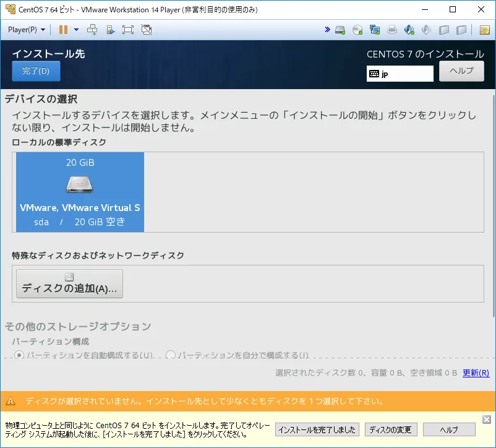Image resolution: width=496 pixels, height=448 pixels.
Task: Click the hard disk device icon
Action: (340, 30)
